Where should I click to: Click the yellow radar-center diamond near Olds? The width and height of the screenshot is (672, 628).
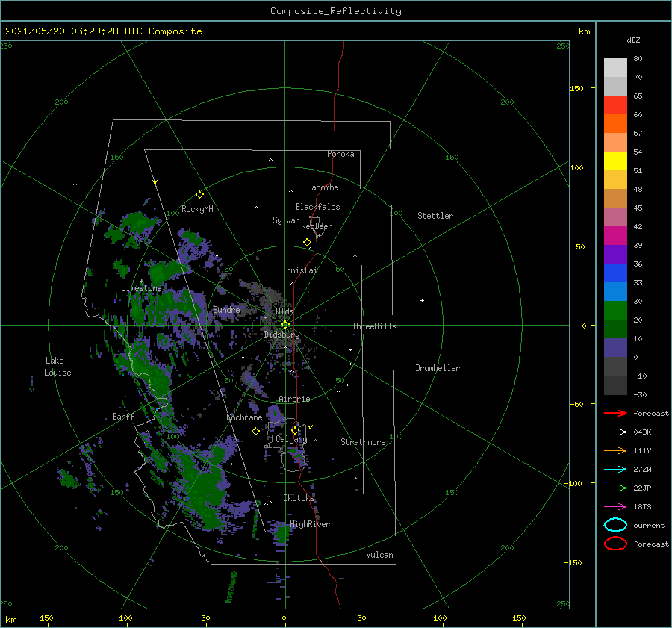(x=285, y=325)
